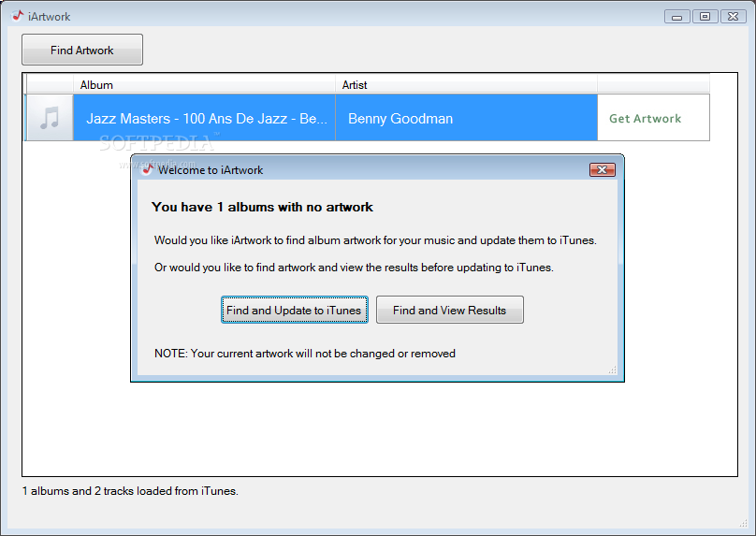Image resolution: width=756 pixels, height=536 pixels.
Task: Click the status text about albums loaded
Action: click(x=130, y=491)
